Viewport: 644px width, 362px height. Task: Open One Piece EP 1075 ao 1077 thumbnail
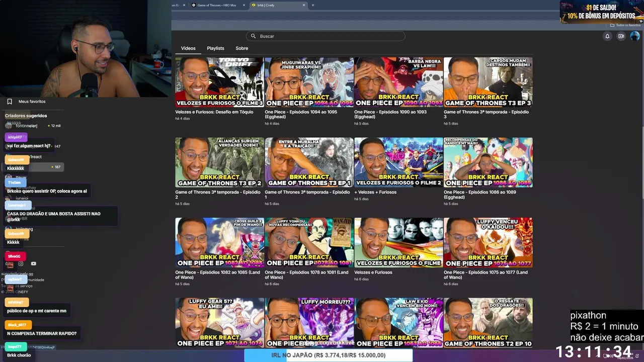[488, 242]
